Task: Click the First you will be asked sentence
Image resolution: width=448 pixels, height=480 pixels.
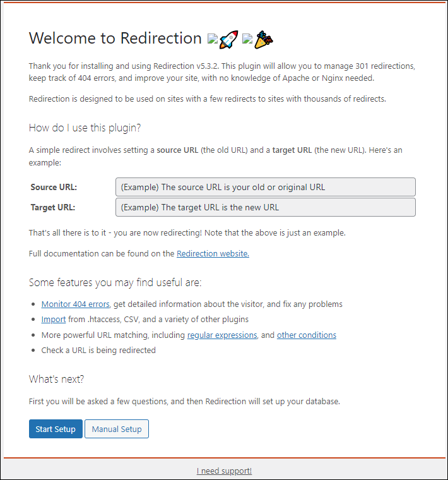Action: click(x=184, y=401)
